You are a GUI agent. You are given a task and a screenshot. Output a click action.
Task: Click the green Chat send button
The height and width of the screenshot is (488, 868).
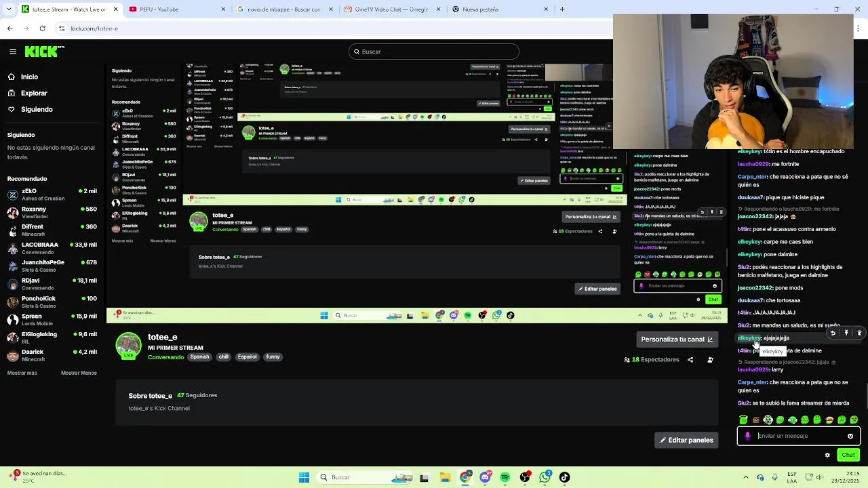(848, 455)
